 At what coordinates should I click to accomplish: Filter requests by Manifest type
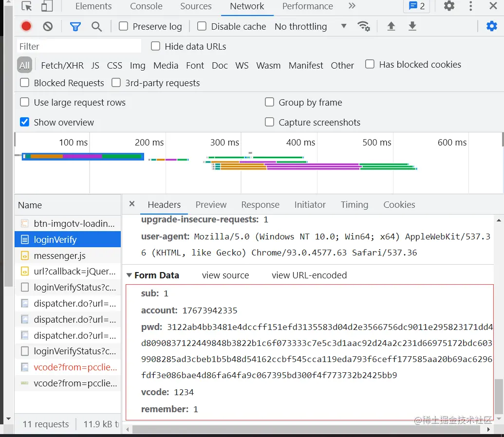click(306, 65)
